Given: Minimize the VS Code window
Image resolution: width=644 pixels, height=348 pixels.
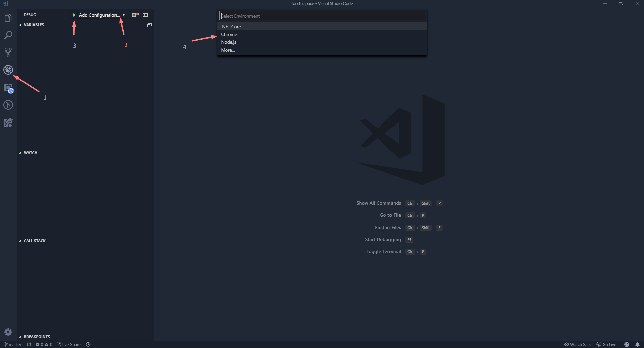Looking at the screenshot, I should (x=605, y=4).
